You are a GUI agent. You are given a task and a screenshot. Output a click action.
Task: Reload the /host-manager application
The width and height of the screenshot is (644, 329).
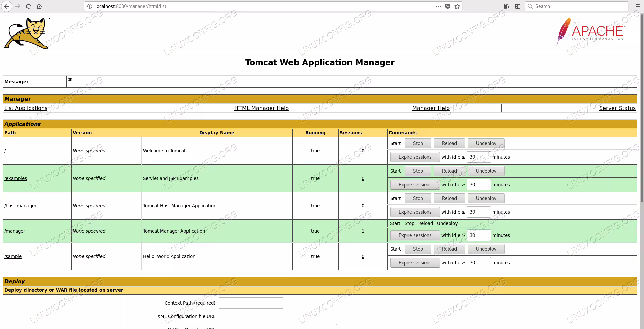(449, 198)
